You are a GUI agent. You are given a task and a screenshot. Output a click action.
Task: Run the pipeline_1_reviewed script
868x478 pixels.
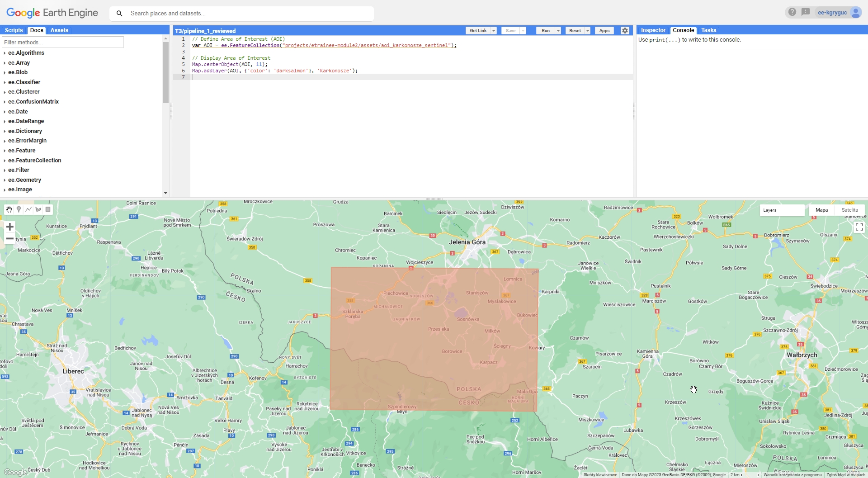pyautogui.click(x=545, y=30)
